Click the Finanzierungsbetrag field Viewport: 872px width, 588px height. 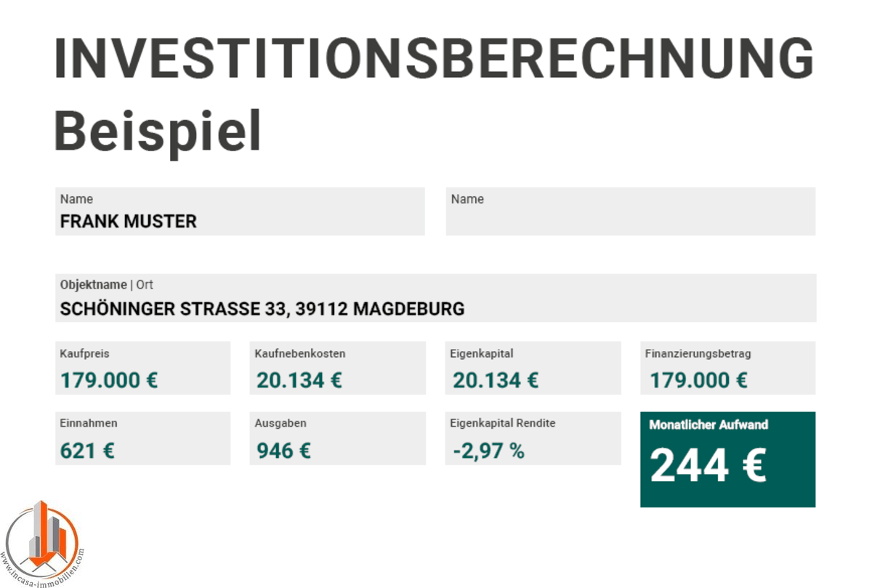pyautogui.click(x=727, y=368)
